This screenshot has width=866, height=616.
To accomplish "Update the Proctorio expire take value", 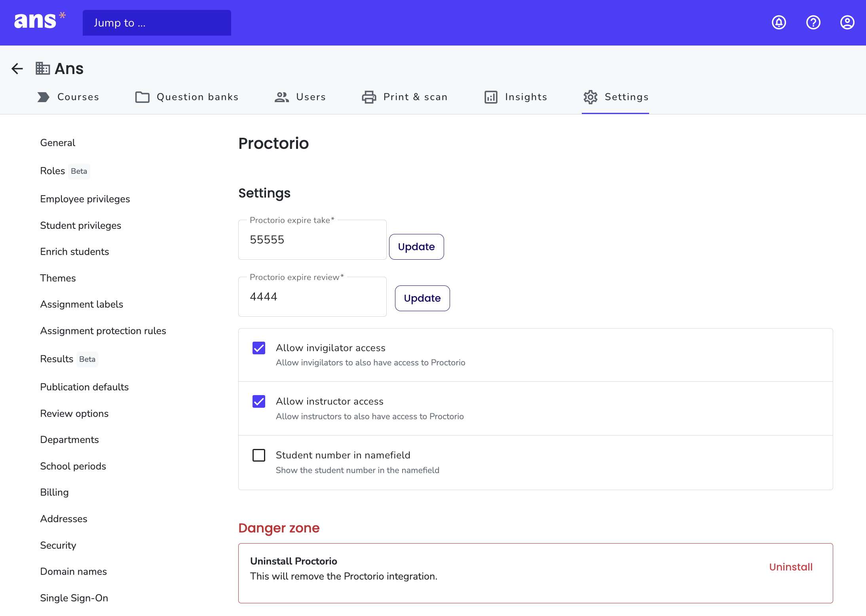I will tap(416, 247).
